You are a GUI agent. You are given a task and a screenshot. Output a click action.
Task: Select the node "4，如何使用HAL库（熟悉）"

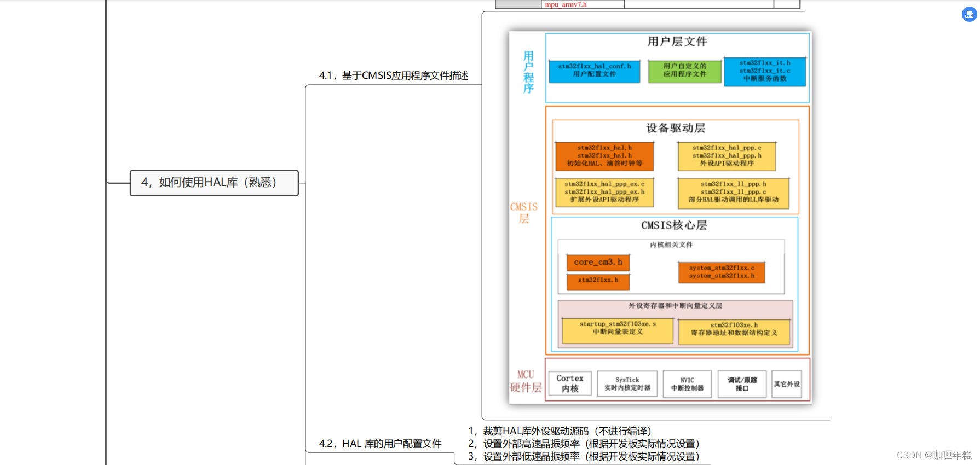(x=214, y=183)
